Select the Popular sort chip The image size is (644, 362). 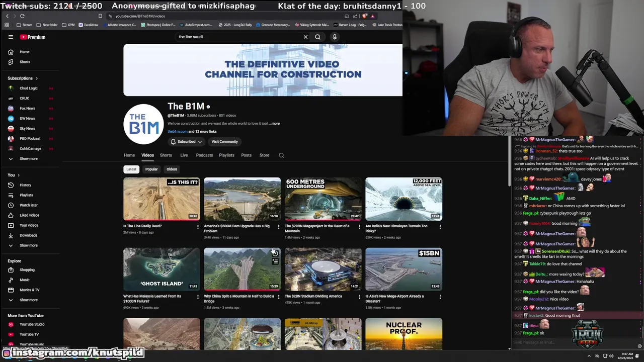click(151, 169)
